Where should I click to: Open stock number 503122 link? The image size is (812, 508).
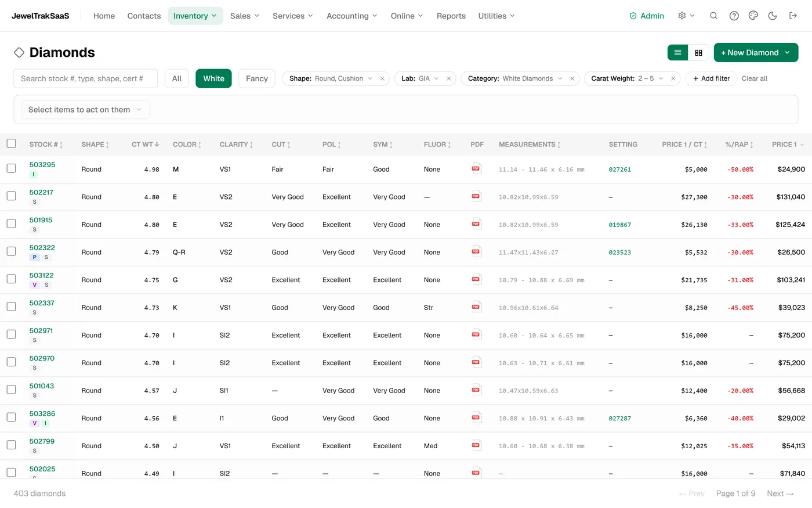pyautogui.click(x=42, y=275)
